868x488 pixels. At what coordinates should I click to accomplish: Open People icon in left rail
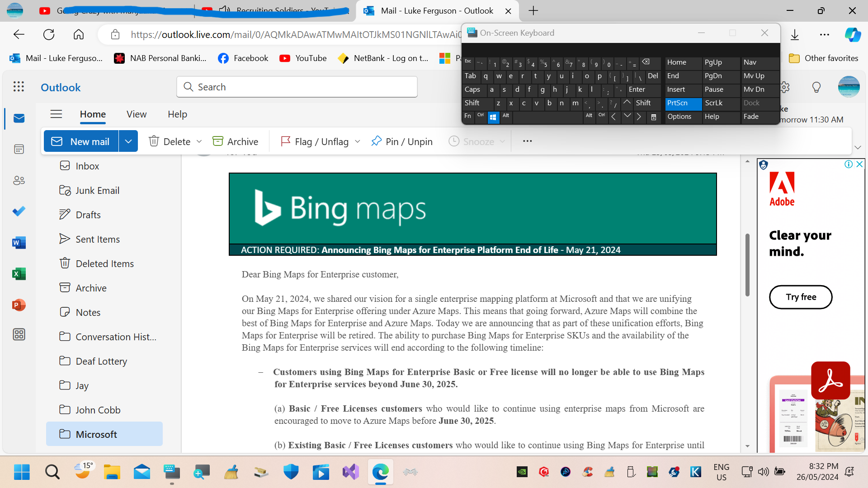[19, 181]
